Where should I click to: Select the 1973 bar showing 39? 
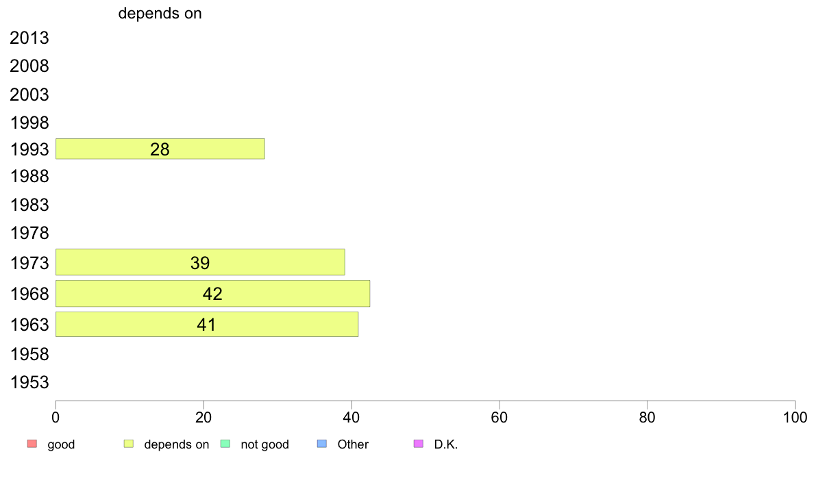200,262
